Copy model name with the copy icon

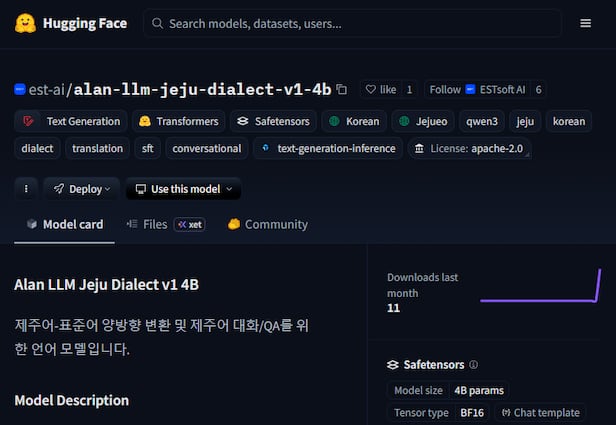(342, 89)
